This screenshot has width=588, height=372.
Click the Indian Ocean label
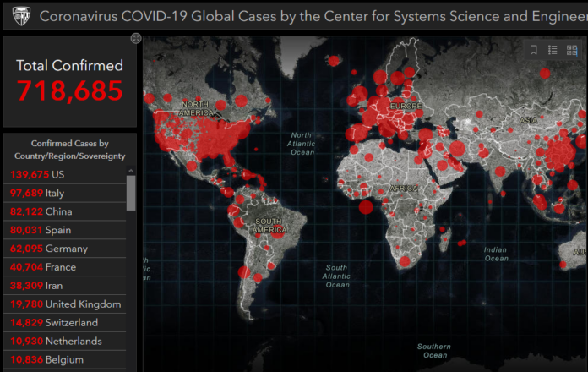pyautogui.click(x=496, y=254)
